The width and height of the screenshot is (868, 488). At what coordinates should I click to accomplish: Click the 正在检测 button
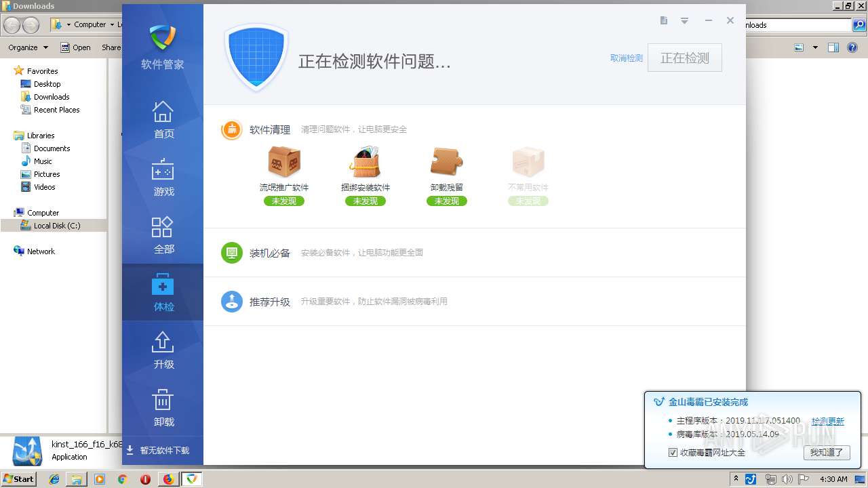(x=685, y=58)
